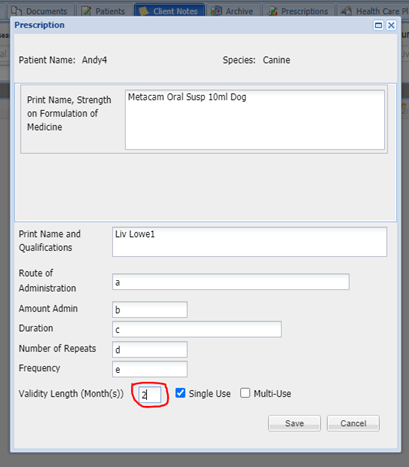Select the Duration text field
The height and width of the screenshot is (467, 409).
(x=197, y=329)
